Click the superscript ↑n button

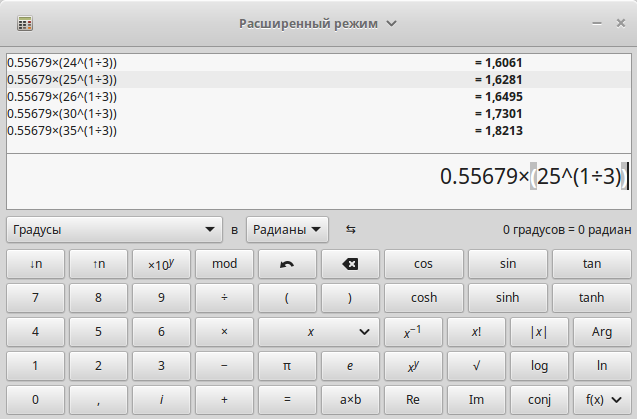tap(98, 264)
